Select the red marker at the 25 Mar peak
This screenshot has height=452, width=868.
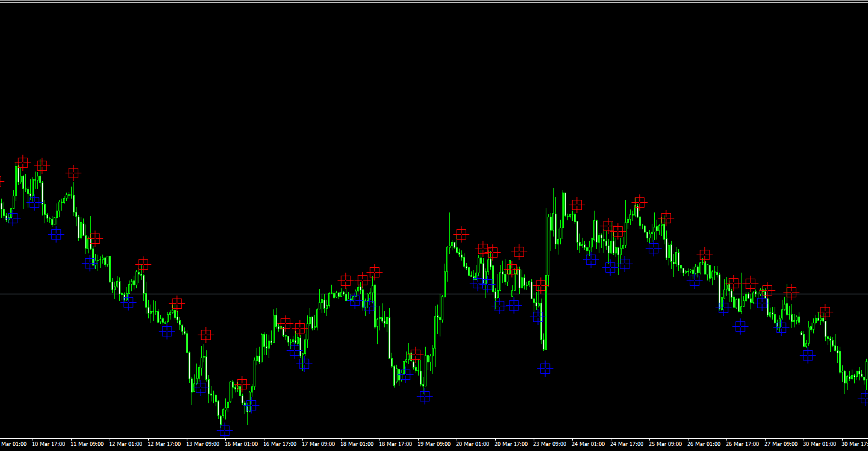click(x=640, y=202)
